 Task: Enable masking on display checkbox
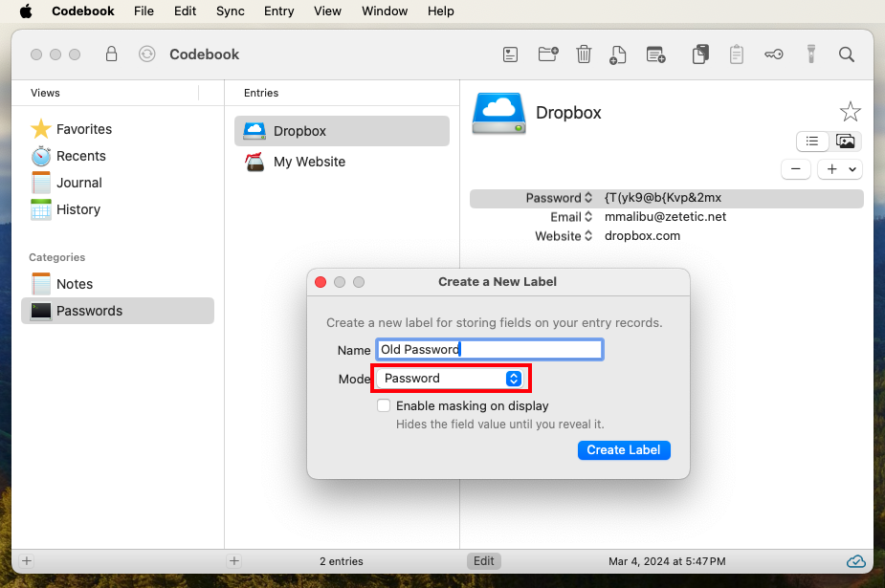(x=384, y=405)
